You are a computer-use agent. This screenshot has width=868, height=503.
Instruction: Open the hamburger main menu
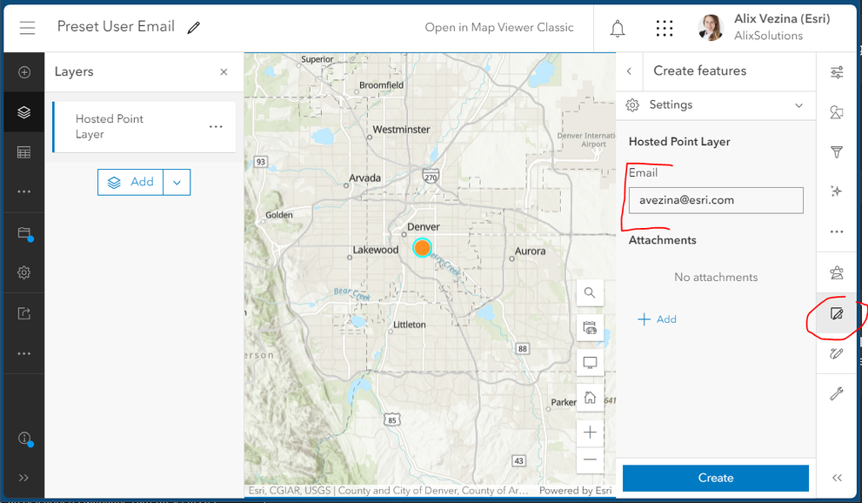27,28
